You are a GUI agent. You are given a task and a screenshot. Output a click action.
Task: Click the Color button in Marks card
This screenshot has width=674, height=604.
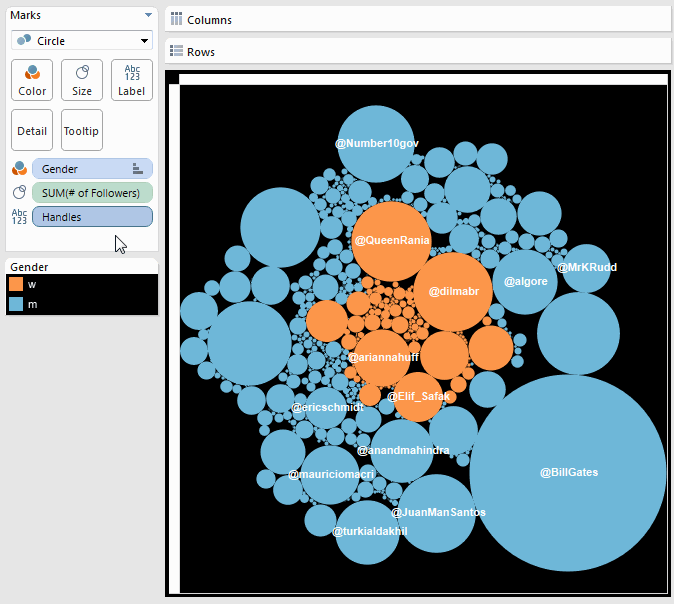[32, 80]
